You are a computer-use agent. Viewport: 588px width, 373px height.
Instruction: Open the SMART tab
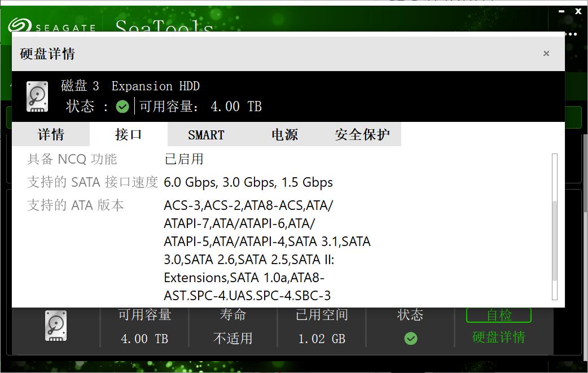206,135
